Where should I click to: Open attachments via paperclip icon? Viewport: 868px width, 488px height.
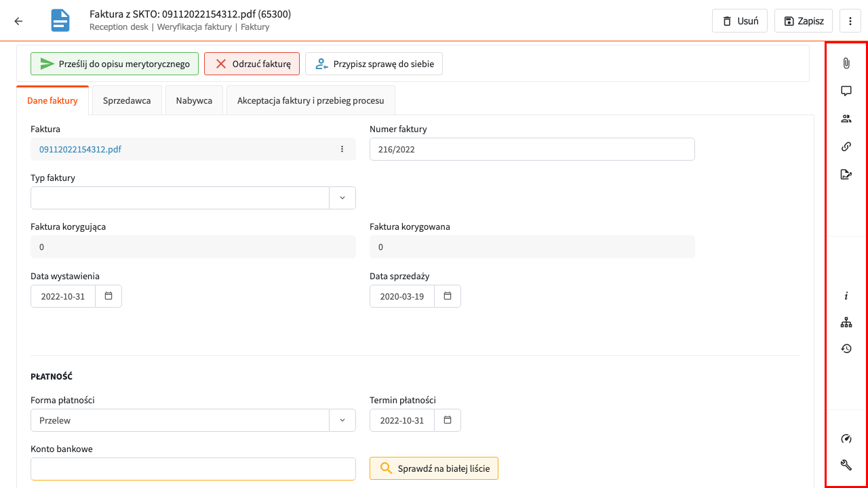(x=846, y=63)
